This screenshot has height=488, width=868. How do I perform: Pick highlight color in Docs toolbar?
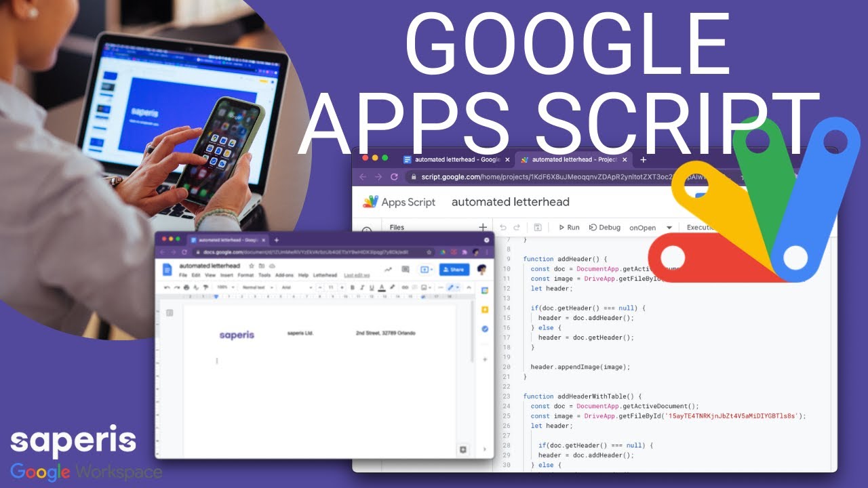[392, 287]
